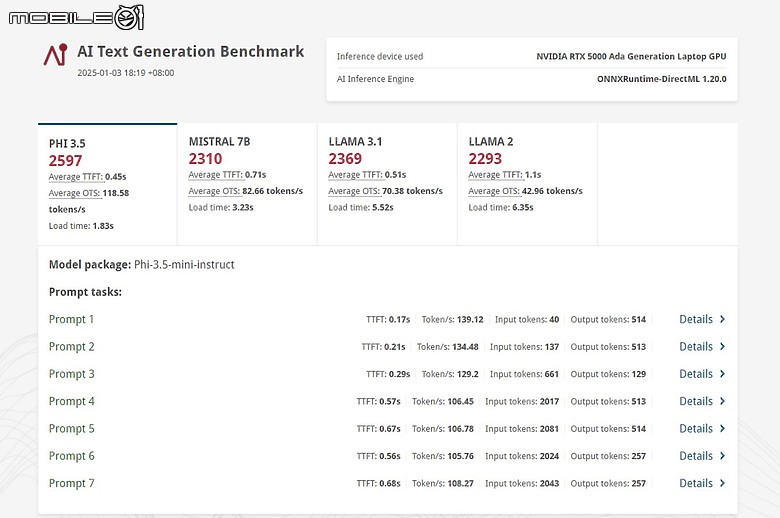Click Load time 1.83s under PHI 3.5
Viewport: 780px width, 518px height.
[x=81, y=226]
